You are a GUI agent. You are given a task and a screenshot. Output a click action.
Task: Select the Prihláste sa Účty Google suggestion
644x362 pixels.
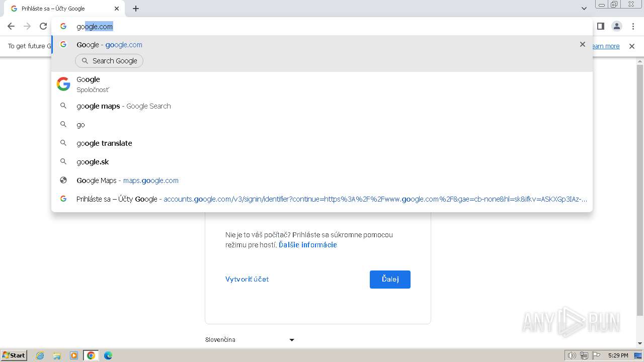pos(322,199)
